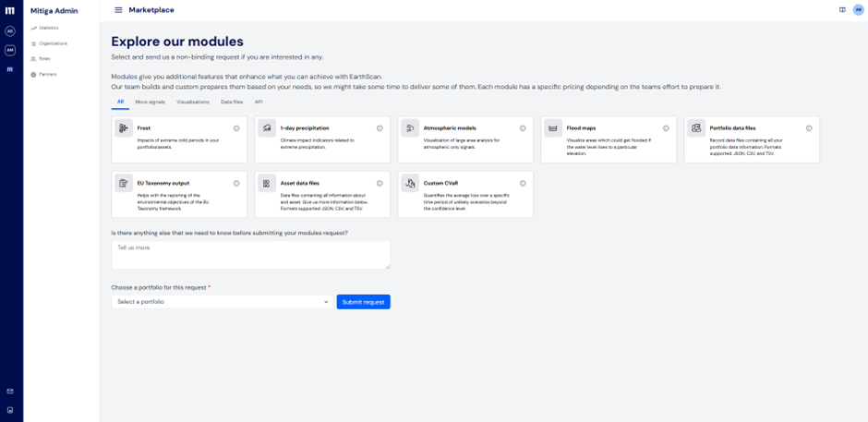
Task: Click the Flood maps module icon
Action: coord(553,128)
